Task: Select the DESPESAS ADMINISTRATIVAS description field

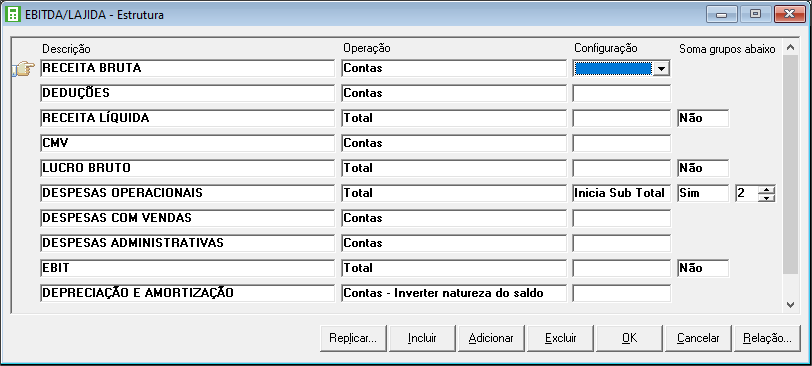Action: (x=187, y=243)
